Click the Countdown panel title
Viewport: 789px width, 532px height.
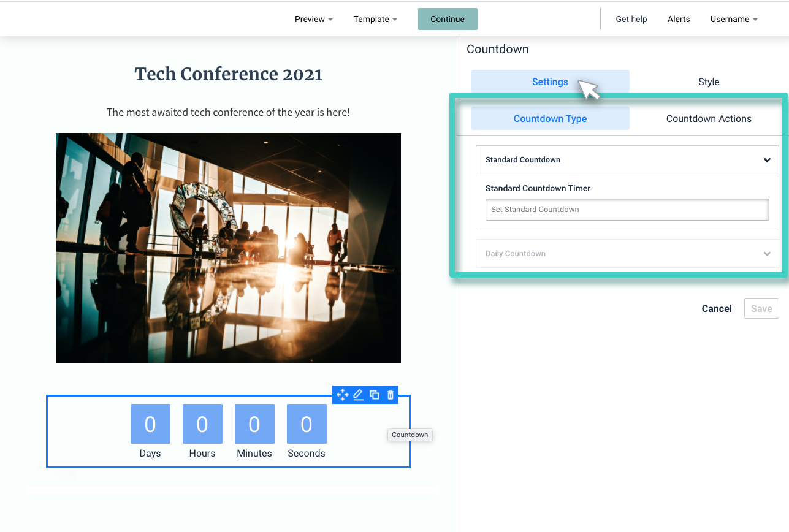(x=497, y=49)
